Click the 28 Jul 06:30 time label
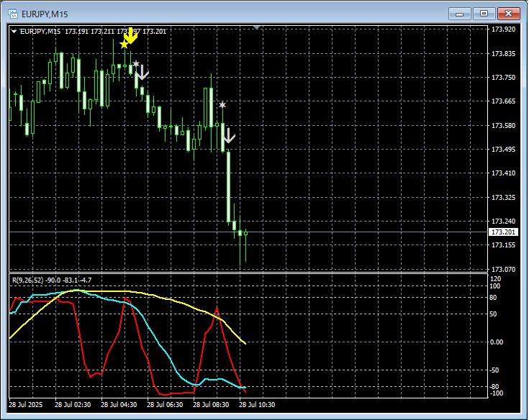Image resolution: width=529 pixels, height=420 pixels. point(165,404)
